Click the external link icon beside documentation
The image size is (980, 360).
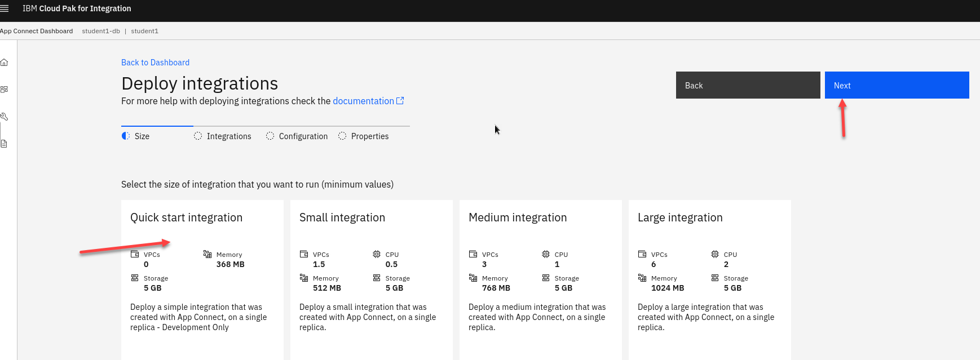(400, 101)
